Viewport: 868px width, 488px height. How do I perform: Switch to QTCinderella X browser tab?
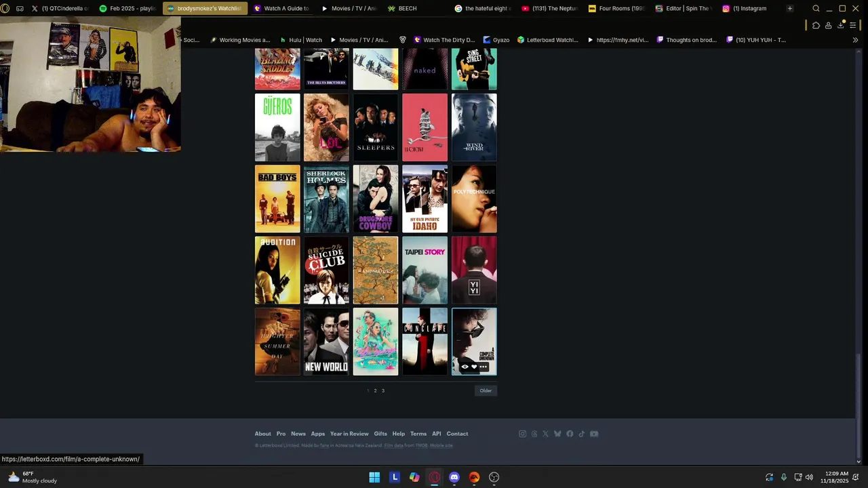point(60,8)
